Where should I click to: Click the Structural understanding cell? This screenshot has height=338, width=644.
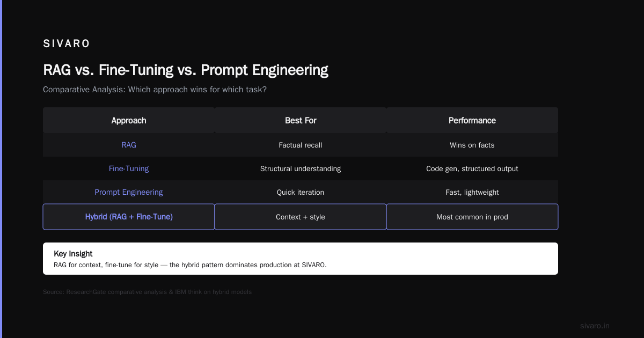click(x=301, y=168)
